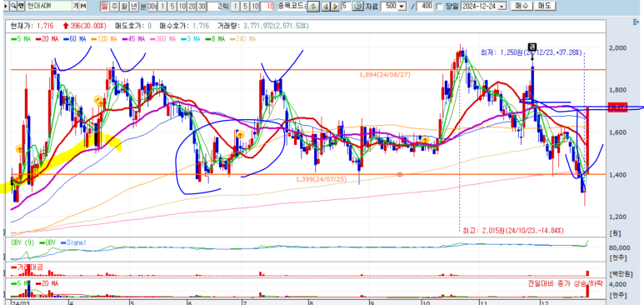Click the 매수 buy button

click(521, 6)
